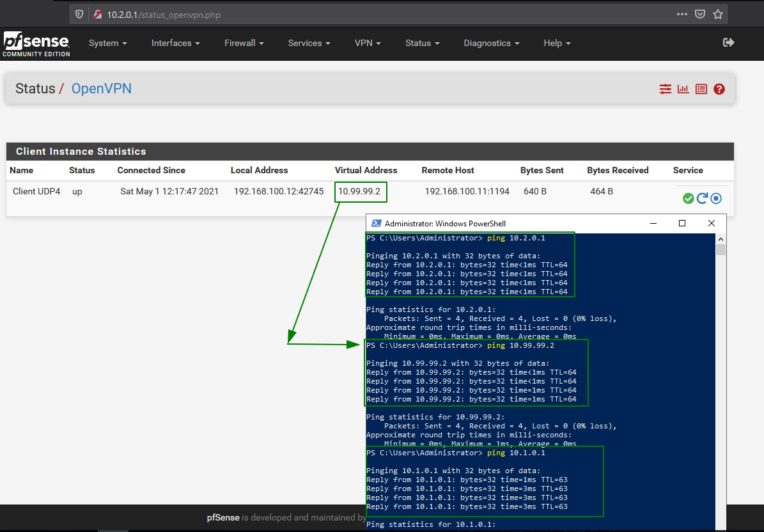Open the red help question mark
The width and height of the screenshot is (764, 532).
tap(719, 89)
